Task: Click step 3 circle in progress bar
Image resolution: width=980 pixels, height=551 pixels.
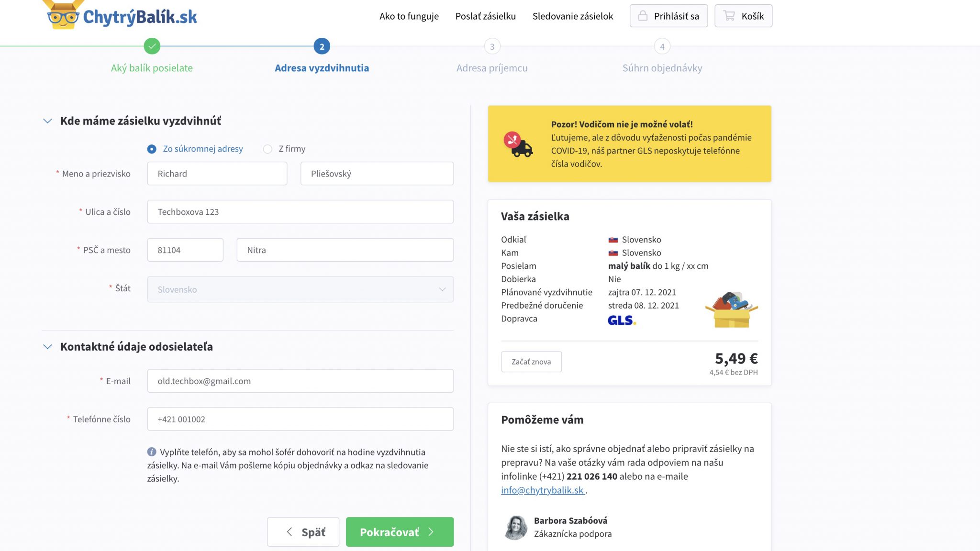Action: tap(492, 46)
